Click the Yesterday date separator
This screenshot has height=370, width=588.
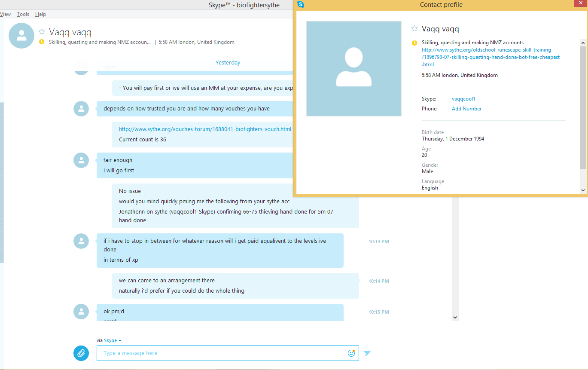228,63
